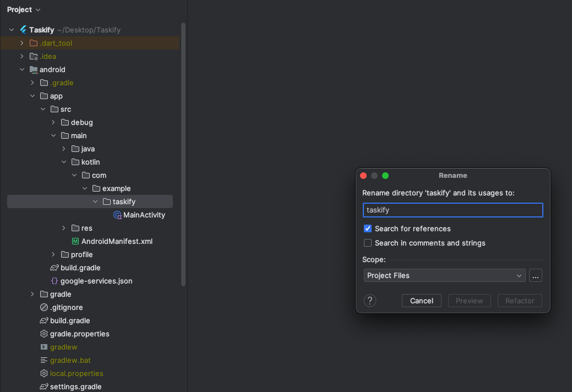Viewport: 572px width, 392px height.
Task: Click the MainActivity Kotlin class icon
Action: (117, 215)
